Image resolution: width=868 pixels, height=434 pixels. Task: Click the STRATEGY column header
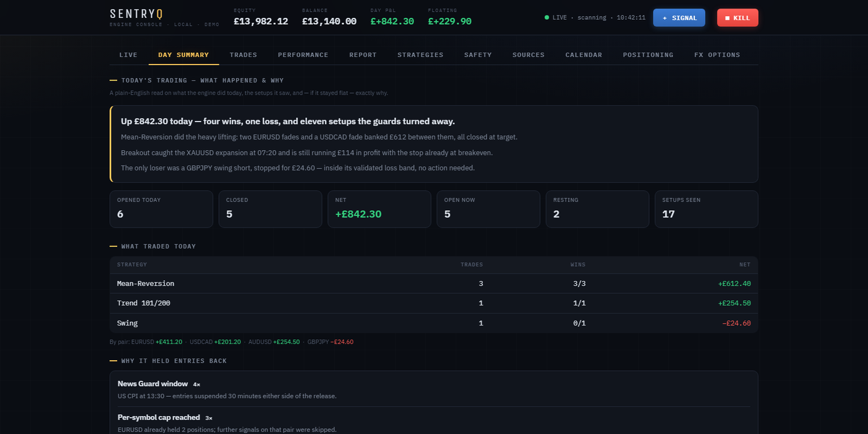tap(132, 265)
